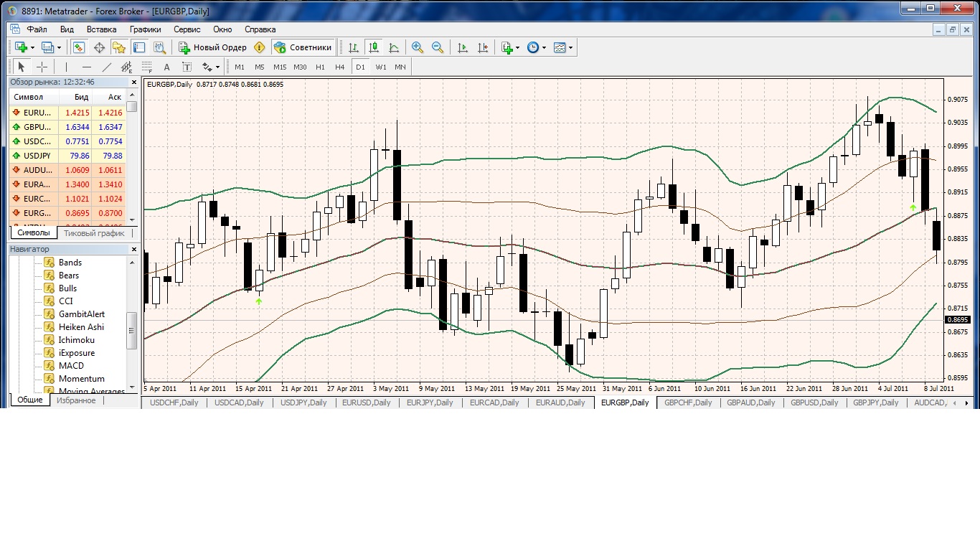The width and height of the screenshot is (980, 551).
Task: Switch chart to candlesticks
Action: point(374,47)
